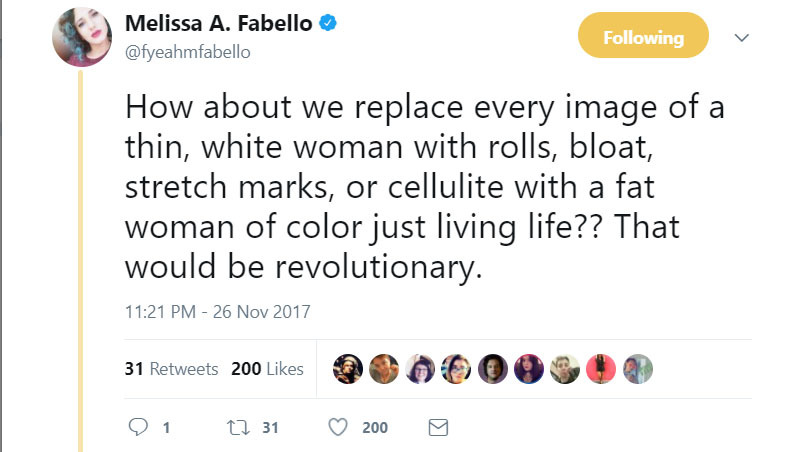Toggle the yellow Following button

pyautogui.click(x=643, y=38)
